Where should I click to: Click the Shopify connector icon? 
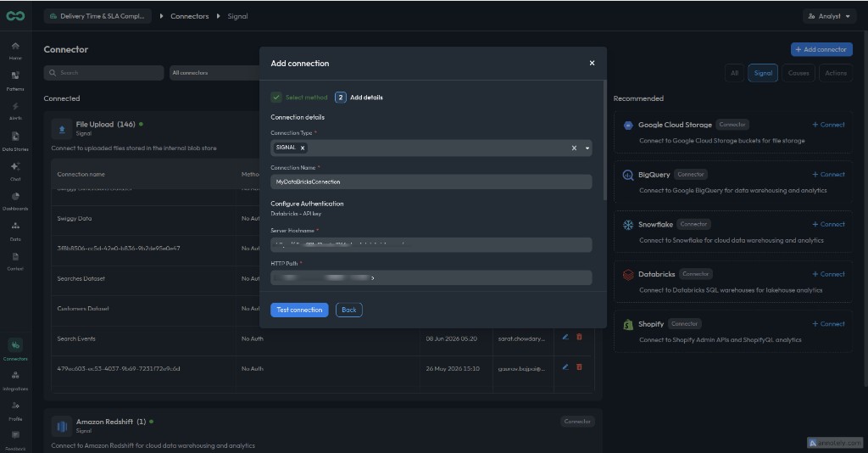pyautogui.click(x=628, y=325)
